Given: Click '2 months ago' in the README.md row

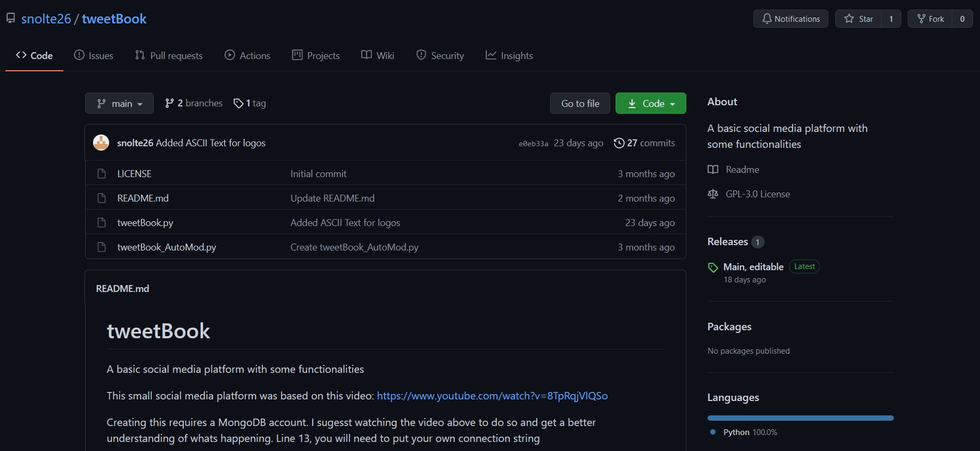Looking at the screenshot, I should click(x=646, y=198).
